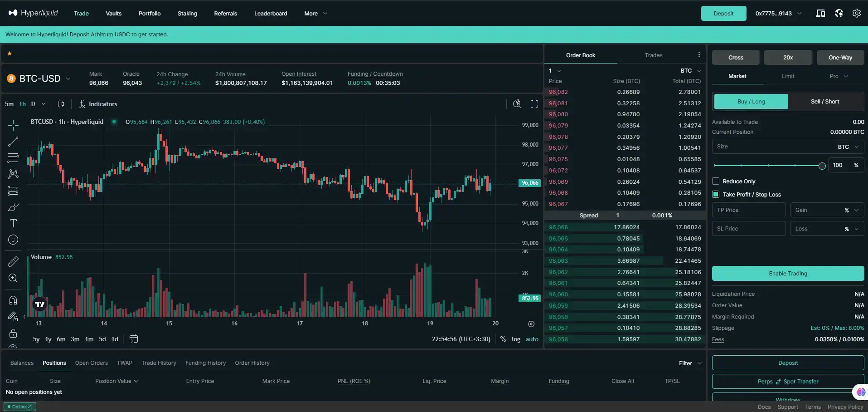
Task: Open the forecasting and measurement tools
Action: tap(13, 191)
